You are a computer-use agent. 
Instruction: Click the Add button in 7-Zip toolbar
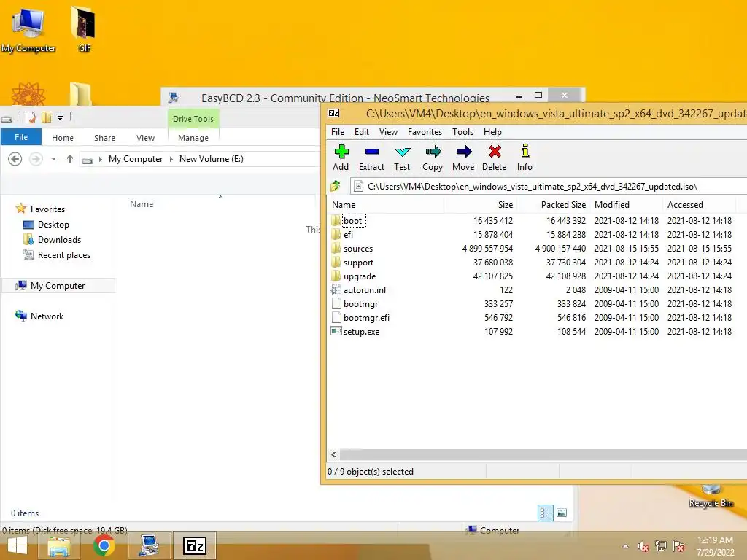click(x=341, y=157)
